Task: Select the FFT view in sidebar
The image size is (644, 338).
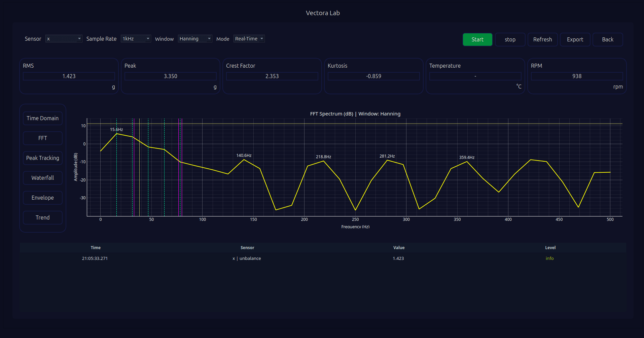Action: click(x=43, y=138)
